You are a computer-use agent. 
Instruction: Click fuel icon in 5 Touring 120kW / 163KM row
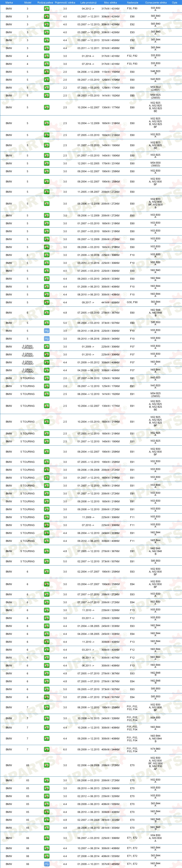point(47,378)
